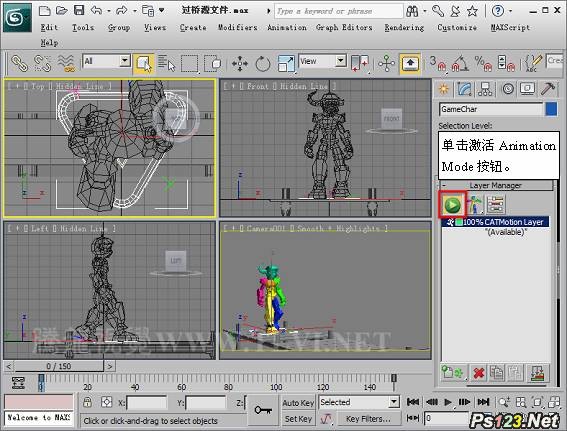This screenshot has height=431, width=567.
Task: Click the Use Pivot Point Center icon
Action: [359, 63]
